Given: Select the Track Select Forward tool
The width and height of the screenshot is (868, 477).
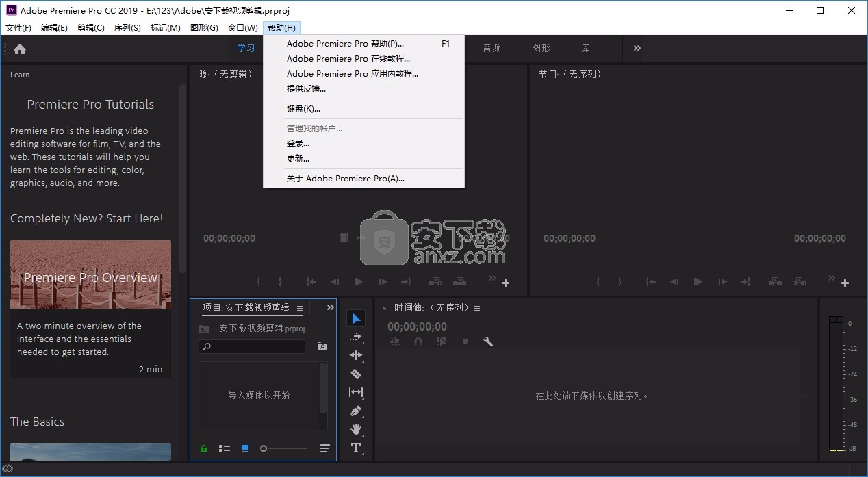Looking at the screenshot, I should (x=356, y=337).
